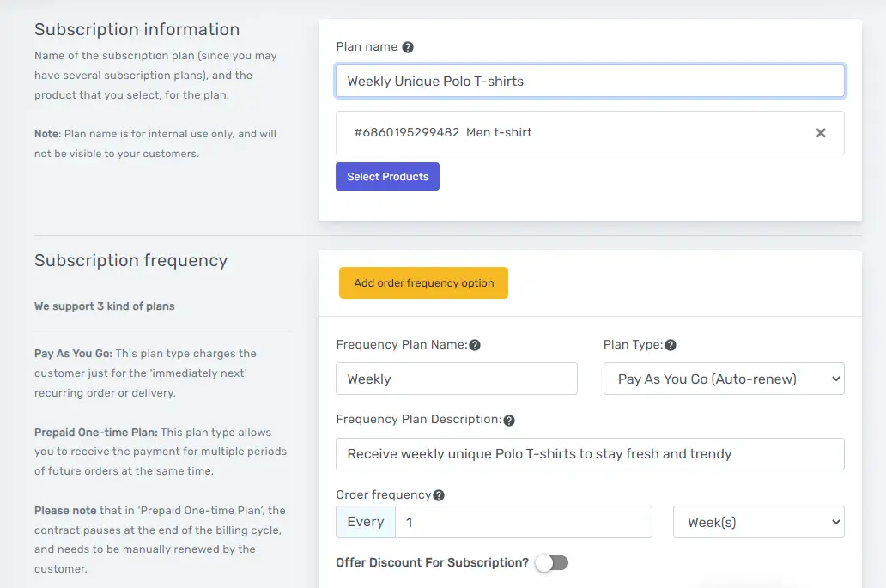The image size is (886, 588).
Task: Focus the Frequency Plan Description field
Action: (x=590, y=454)
